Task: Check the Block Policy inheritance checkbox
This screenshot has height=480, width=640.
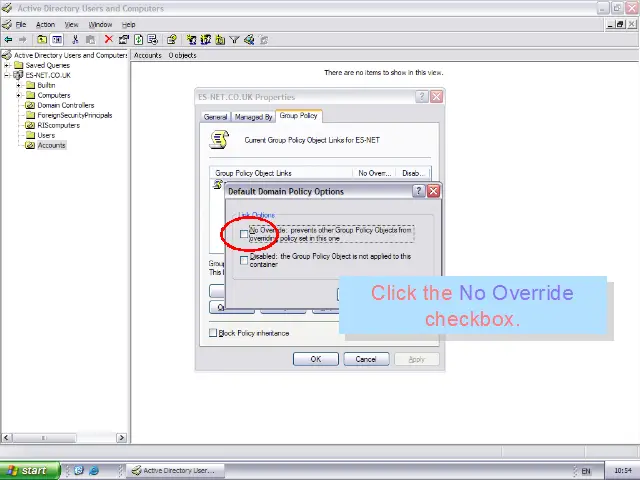Action: (x=213, y=333)
